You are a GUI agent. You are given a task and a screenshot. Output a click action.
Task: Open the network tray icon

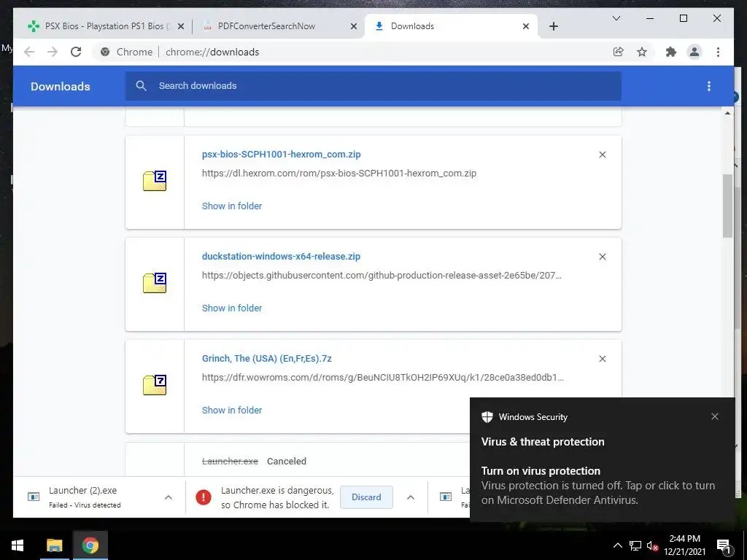pyautogui.click(x=635, y=545)
